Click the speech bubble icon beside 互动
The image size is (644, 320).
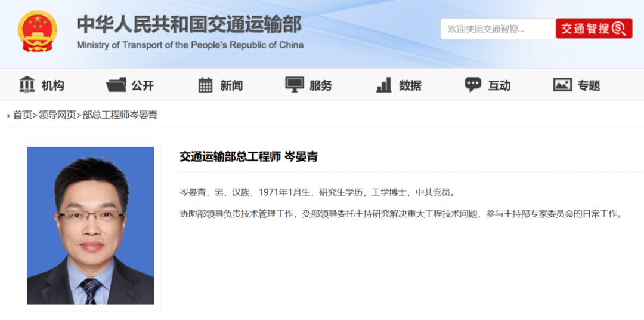[473, 85]
